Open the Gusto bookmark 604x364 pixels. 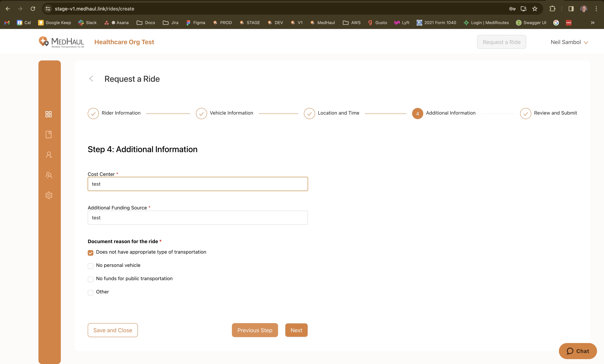[378, 23]
